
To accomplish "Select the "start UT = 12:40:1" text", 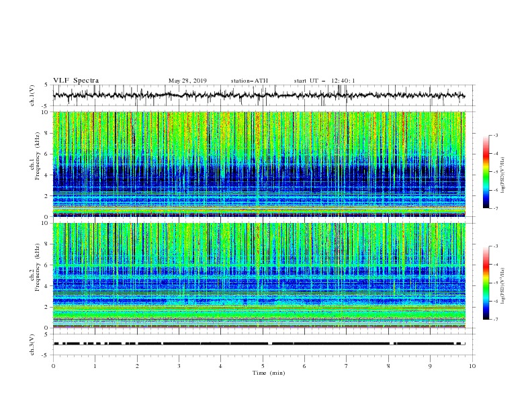I will [x=324, y=81].
